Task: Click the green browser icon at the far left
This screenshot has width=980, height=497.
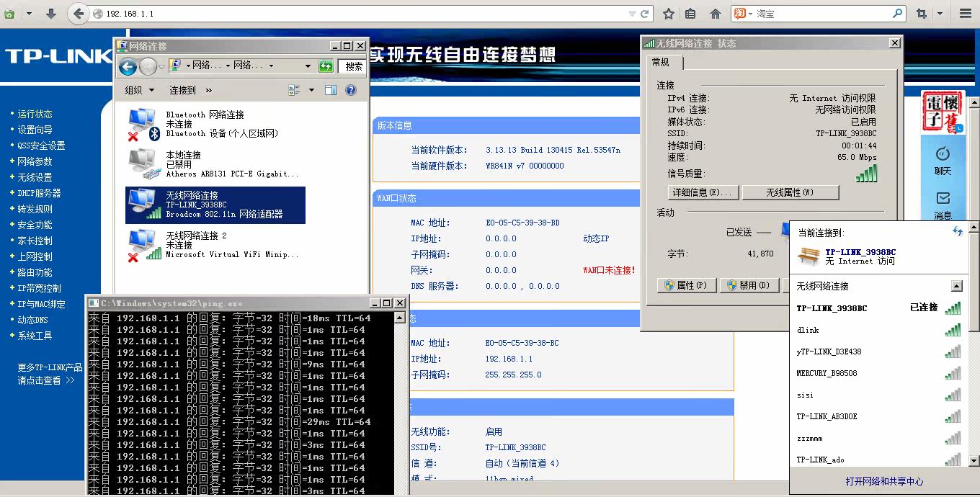Action: pos(9,14)
